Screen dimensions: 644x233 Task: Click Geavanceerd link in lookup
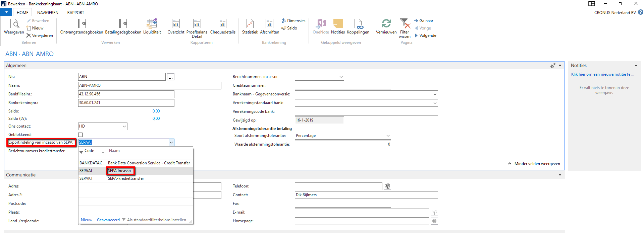click(x=108, y=220)
